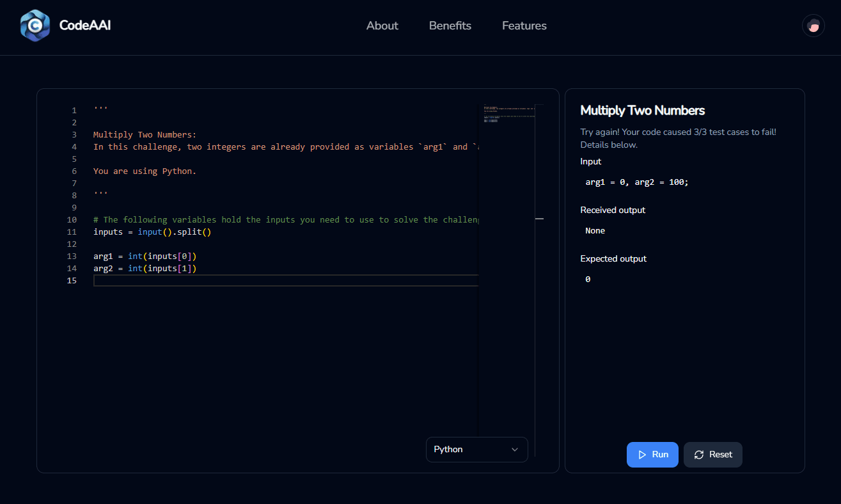Go to the Benefits section

450,26
